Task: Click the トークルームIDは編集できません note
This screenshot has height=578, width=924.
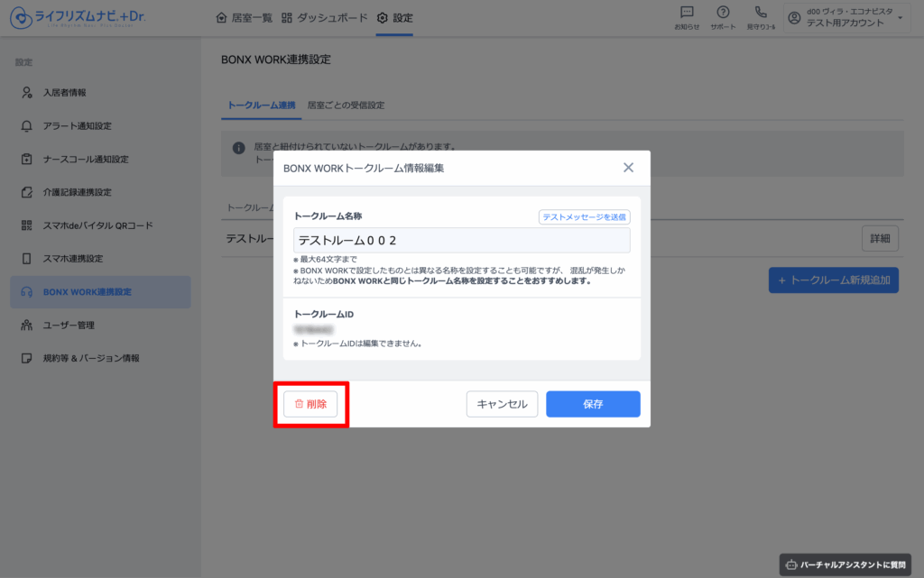Action: (x=357, y=344)
